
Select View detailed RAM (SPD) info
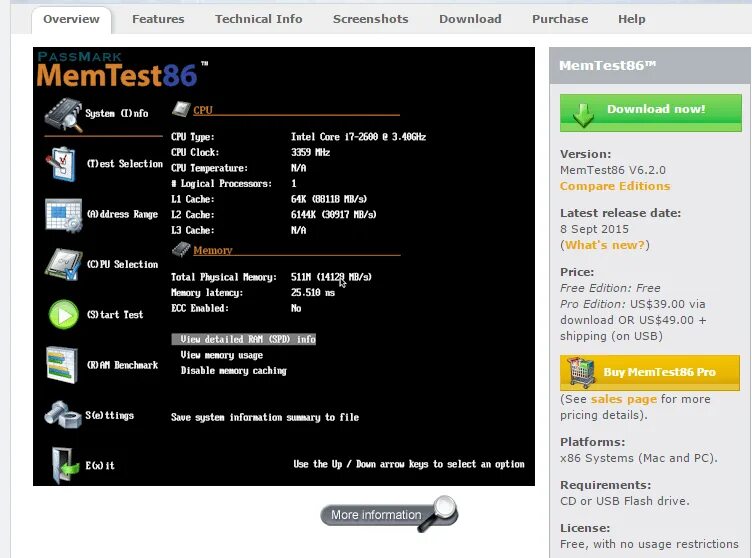coord(244,339)
